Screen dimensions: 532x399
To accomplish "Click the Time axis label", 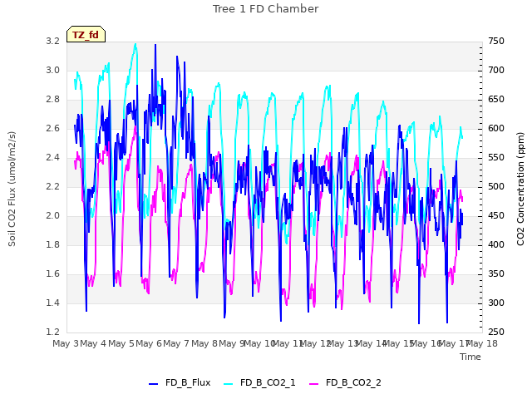I will click(470, 357).
